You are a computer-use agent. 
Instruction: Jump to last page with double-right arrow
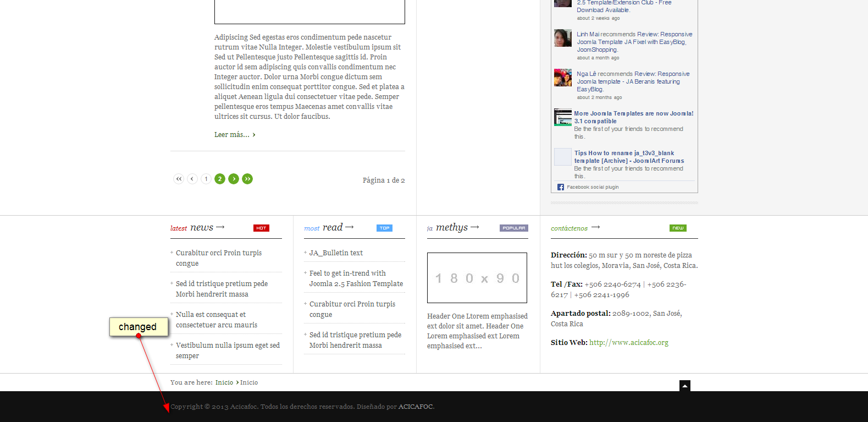click(x=247, y=179)
